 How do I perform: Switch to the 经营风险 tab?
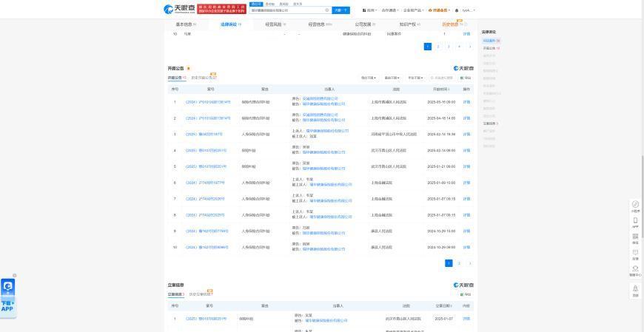click(275, 24)
